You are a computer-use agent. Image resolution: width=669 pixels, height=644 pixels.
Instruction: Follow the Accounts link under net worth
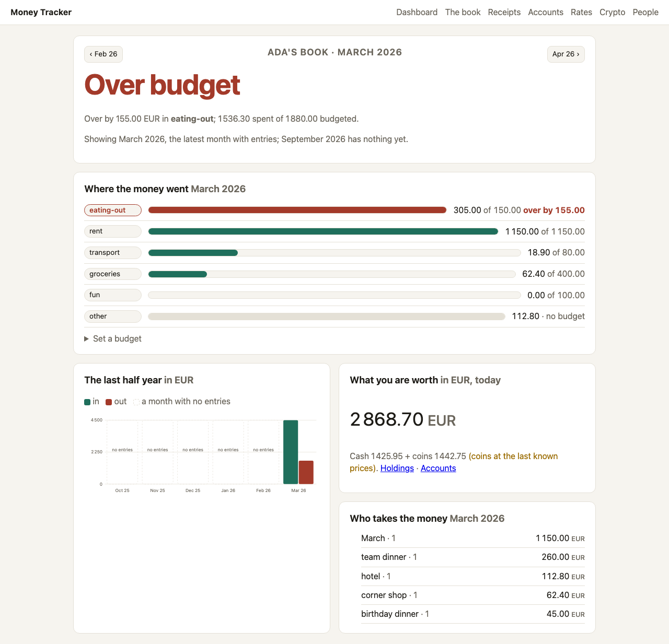438,468
